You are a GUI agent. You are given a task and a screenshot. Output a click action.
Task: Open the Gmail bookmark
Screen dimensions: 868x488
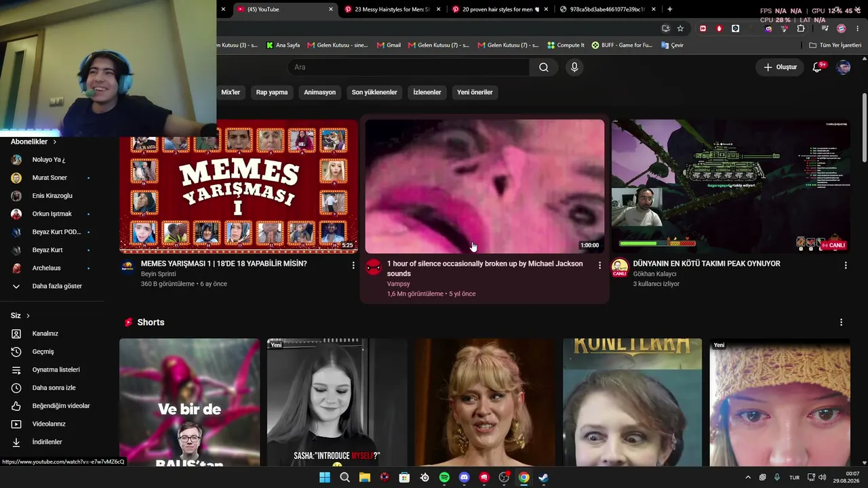coord(389,45)
